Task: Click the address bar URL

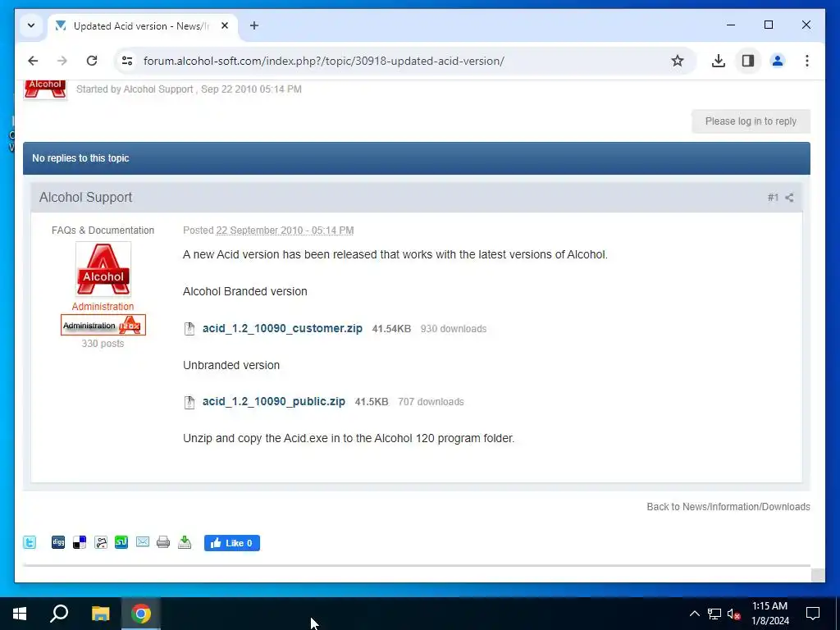Action: coord(323,61)
